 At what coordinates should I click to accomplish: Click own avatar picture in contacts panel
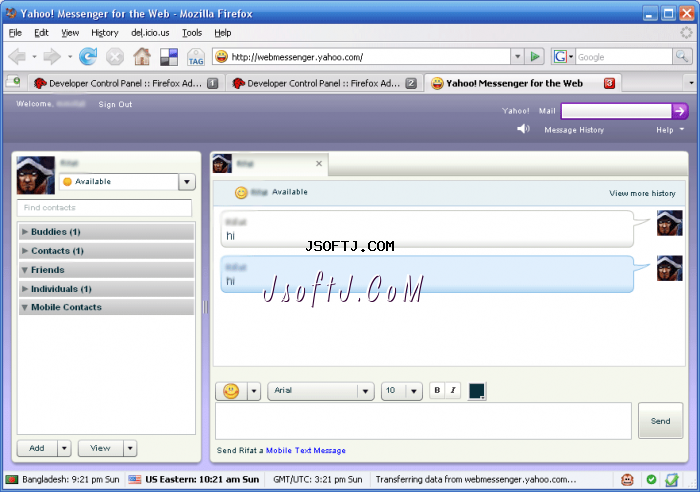coord(35,175)
